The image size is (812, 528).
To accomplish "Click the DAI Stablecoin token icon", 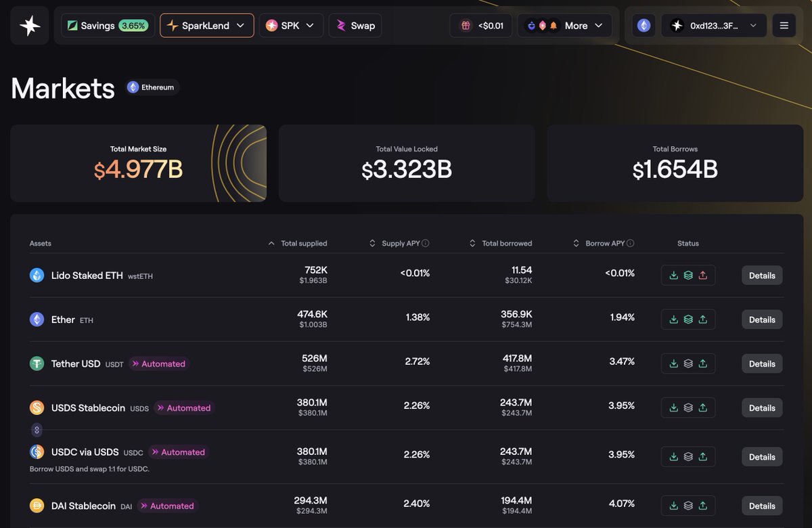I will (x=37, y=506).
